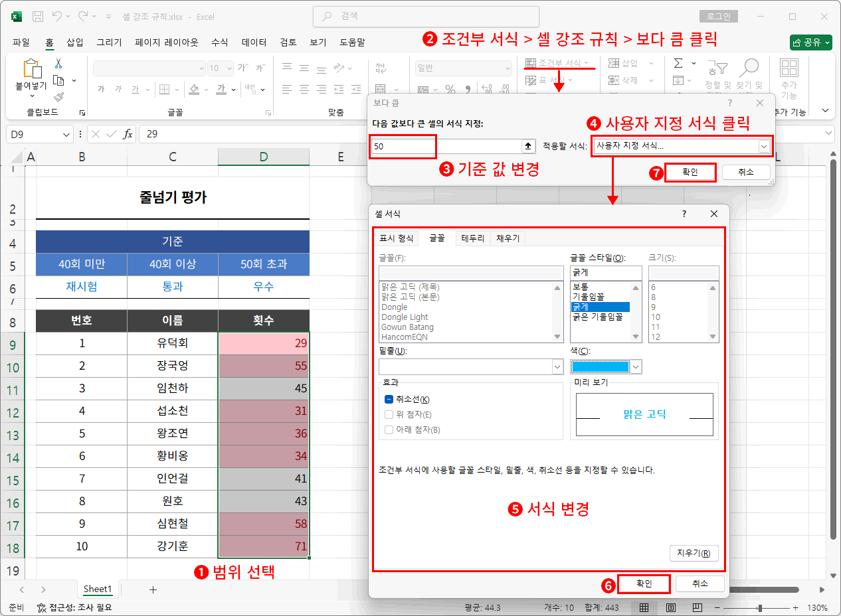The image size is (841, 616).
Task: Click the Add-ins (추가 기능) icon
Action: coord(789,68)
